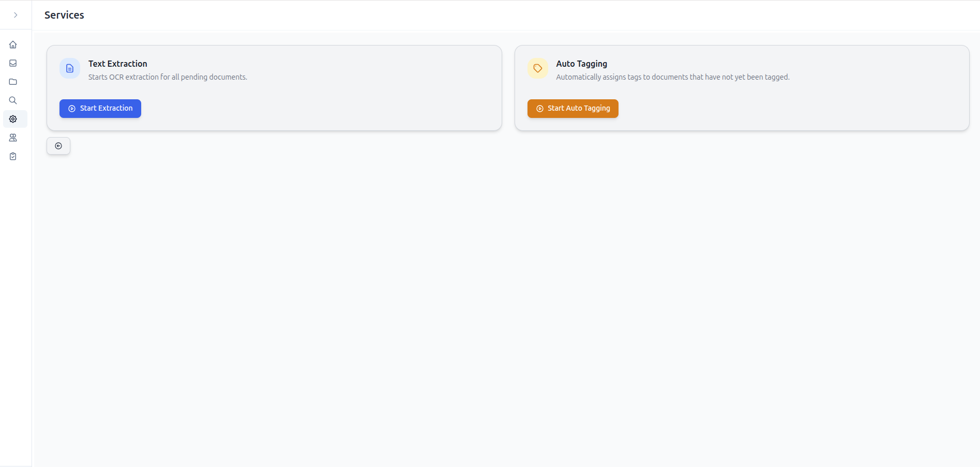Open the Home page from sidebar
The height and width of the screenshot is (467, 980).
13,44
